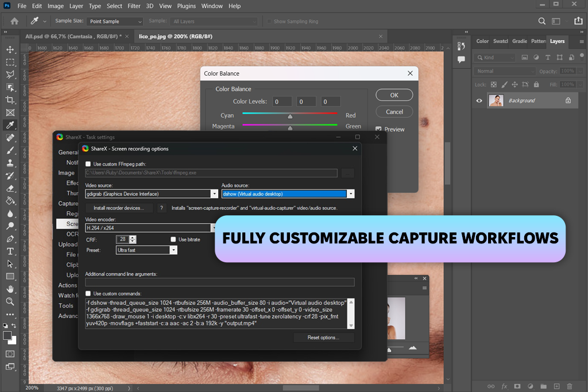The height and width of the screenshot is (392, 588).
Task: Open the Normal blend mode dropdown
Action: point(504,71)
